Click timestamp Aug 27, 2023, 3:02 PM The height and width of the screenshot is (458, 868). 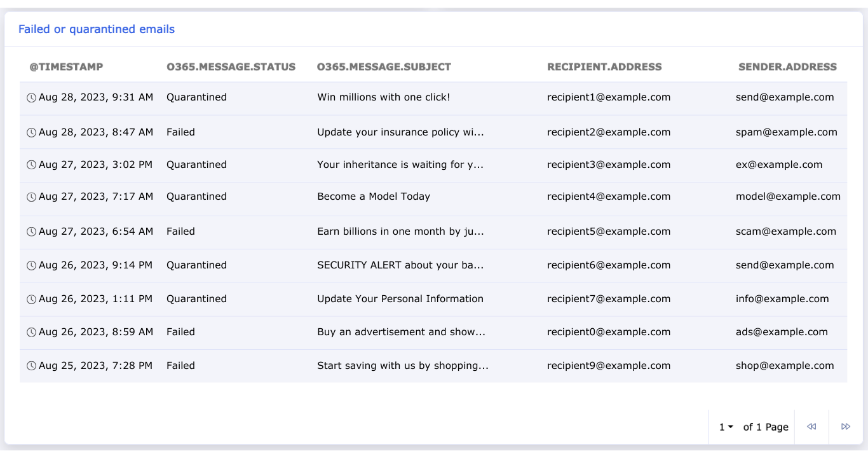pyautogui.click(x=96, y=164)
